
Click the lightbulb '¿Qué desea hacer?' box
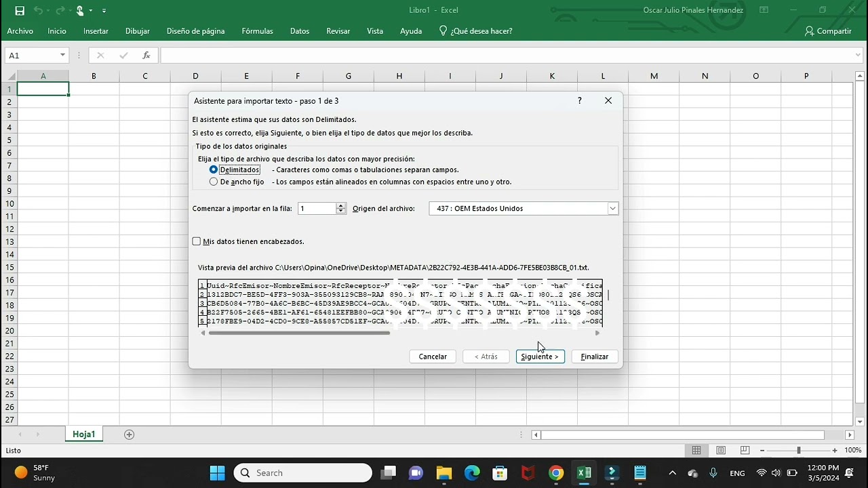click(x=475, y=31)
